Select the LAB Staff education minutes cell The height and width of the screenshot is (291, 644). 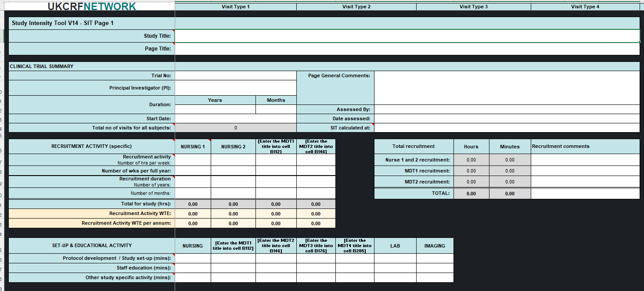pyautogui.click(x=395, y=268)
